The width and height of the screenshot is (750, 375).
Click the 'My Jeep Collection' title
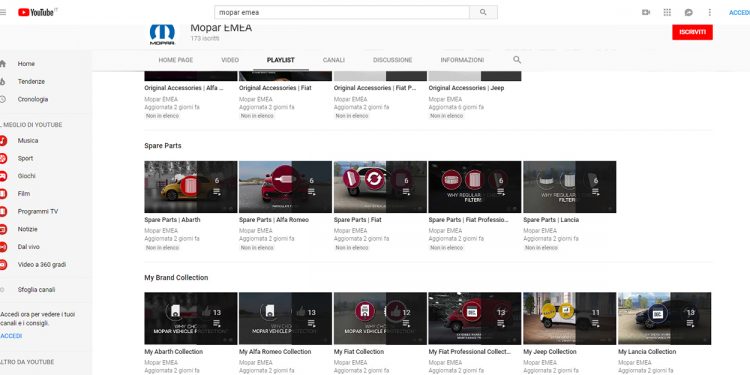[x=550, y=352]
